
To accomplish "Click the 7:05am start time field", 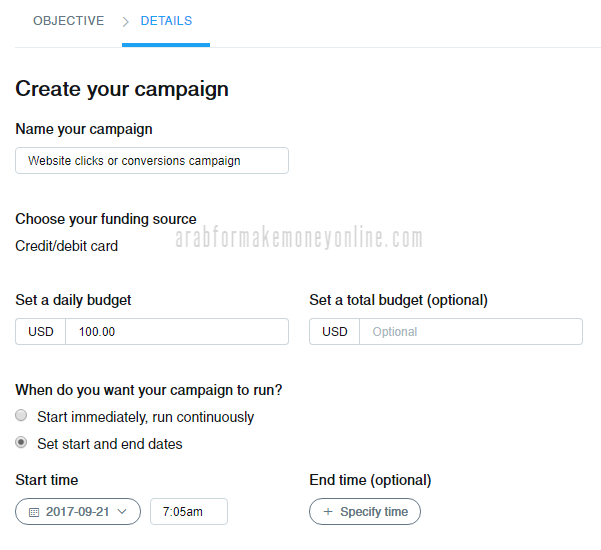I will (189, 511).
